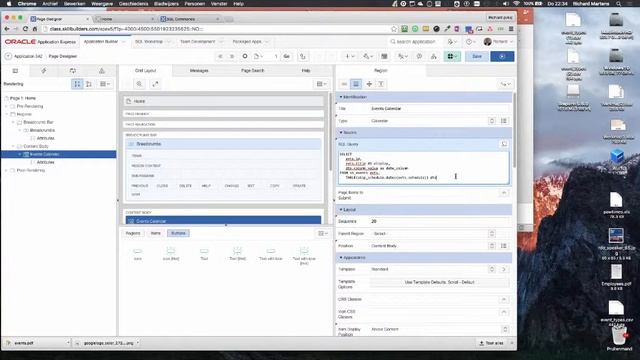The image size is (640, 360).
Task: Open the Dynamic Actions lightning tab
Action: click(x=44, y=71)
